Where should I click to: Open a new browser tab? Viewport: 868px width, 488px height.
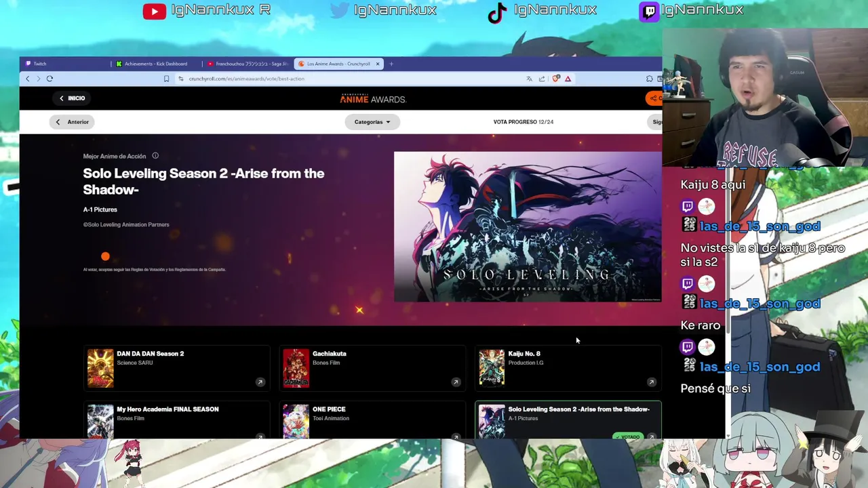[x=391, y=64]
